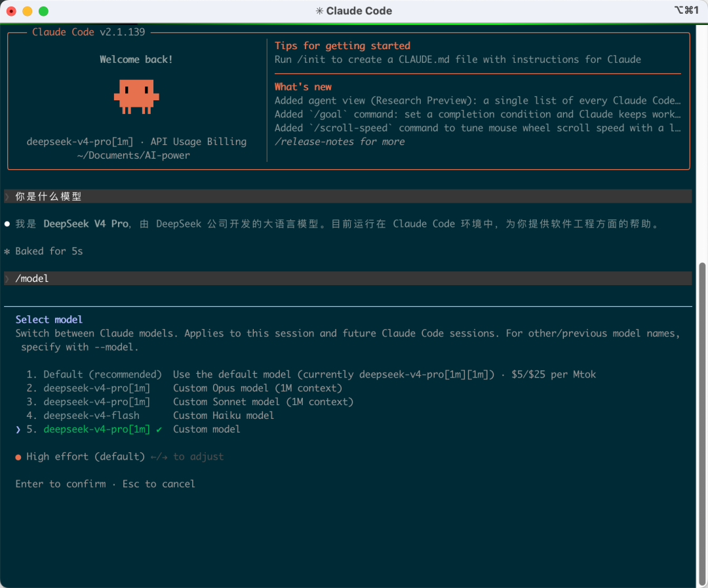Click the Claude Code window title
This screenshot has height=588, width=708.
point(359,11)
